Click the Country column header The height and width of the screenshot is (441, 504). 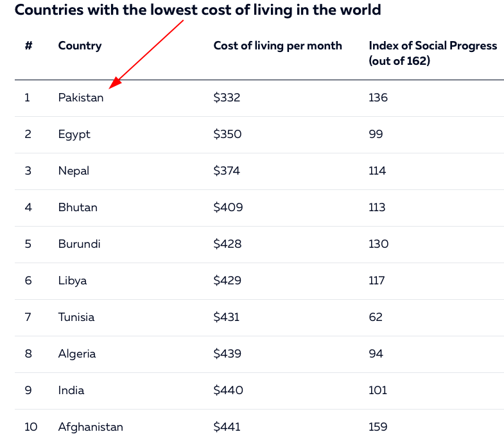[80, 46]
